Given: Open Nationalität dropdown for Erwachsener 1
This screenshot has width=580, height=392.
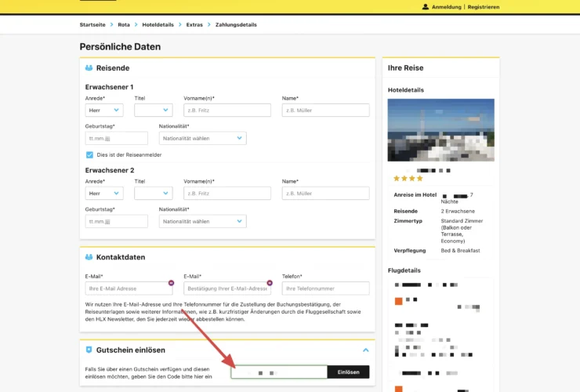Looking at the screenshot, I should click(202, 138).
